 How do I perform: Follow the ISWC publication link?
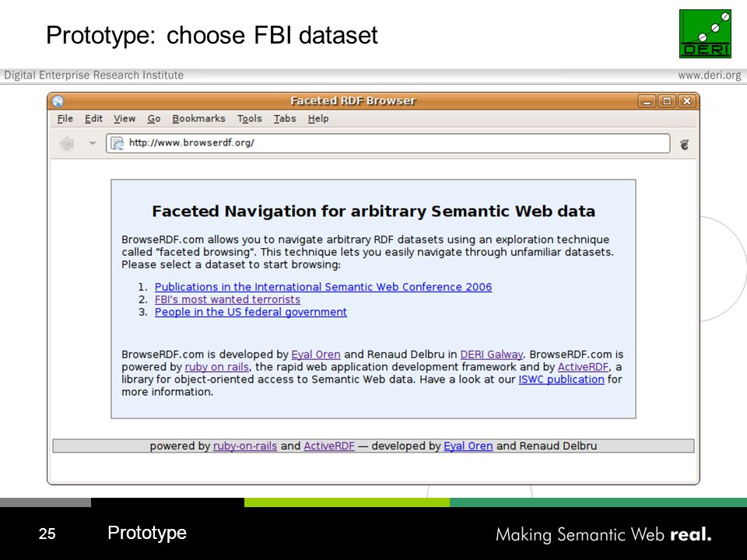click(561, 380)
